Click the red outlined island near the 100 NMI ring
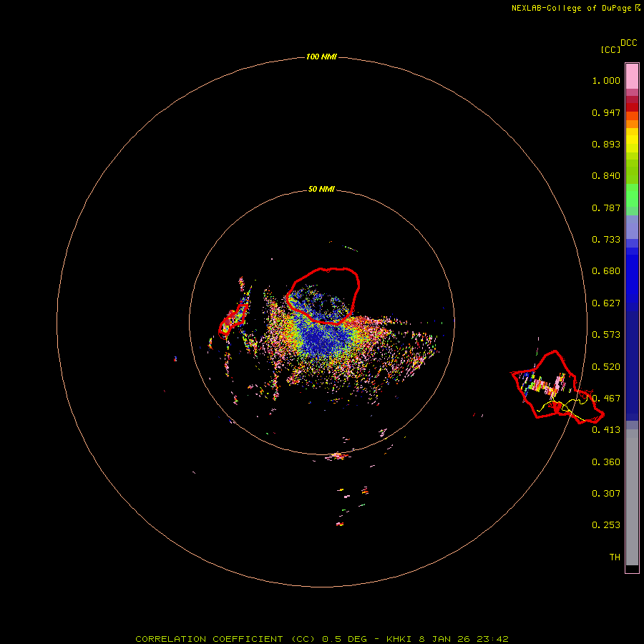Image resolution: width=644 pixels, height=644 pixels. 557,388
